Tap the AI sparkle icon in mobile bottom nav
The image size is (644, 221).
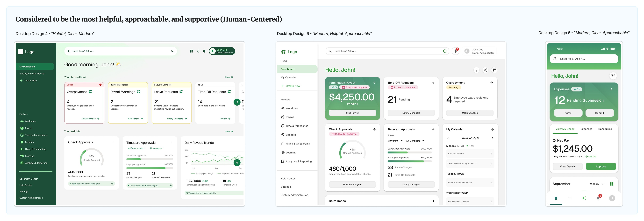click(x=584, y=198)
